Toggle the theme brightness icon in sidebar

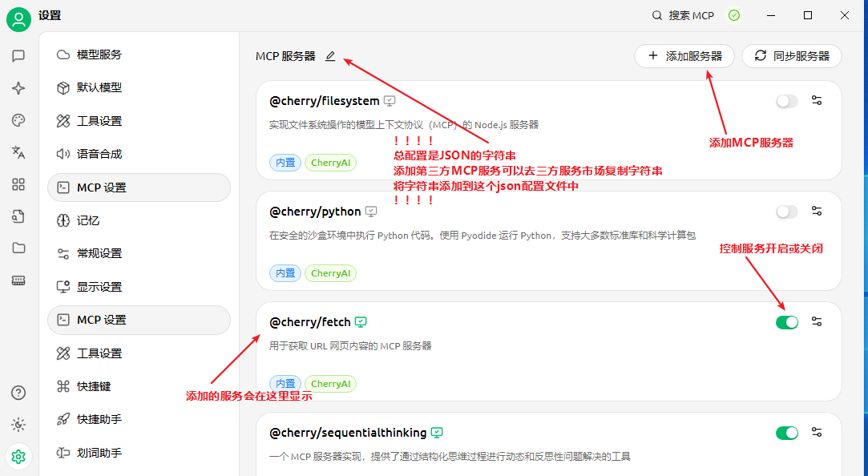(18, 425)
